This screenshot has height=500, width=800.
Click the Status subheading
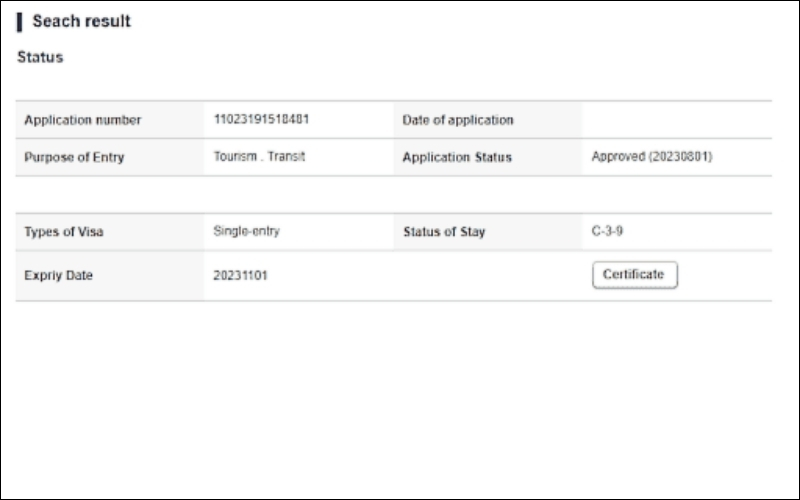pyautogui.click(x=40, y=57)
